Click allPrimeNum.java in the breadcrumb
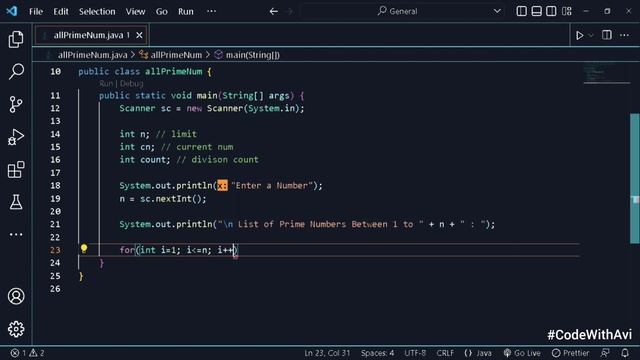 (x=92, y=55)
